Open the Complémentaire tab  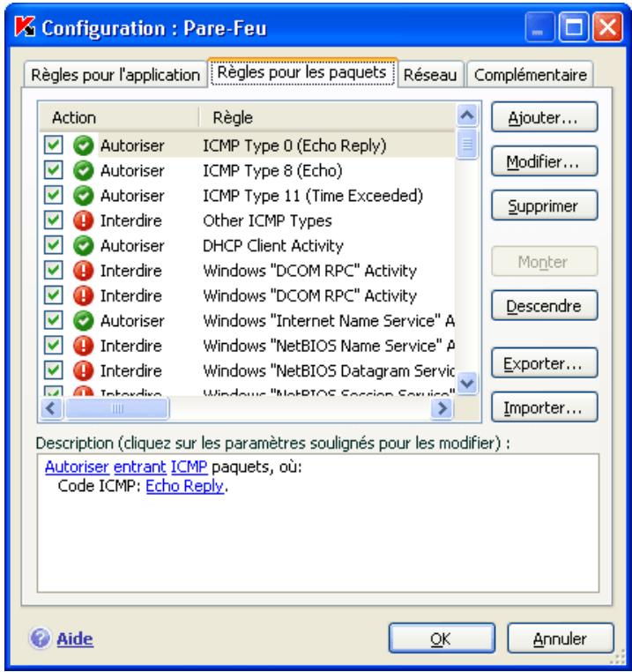(531, 75)
